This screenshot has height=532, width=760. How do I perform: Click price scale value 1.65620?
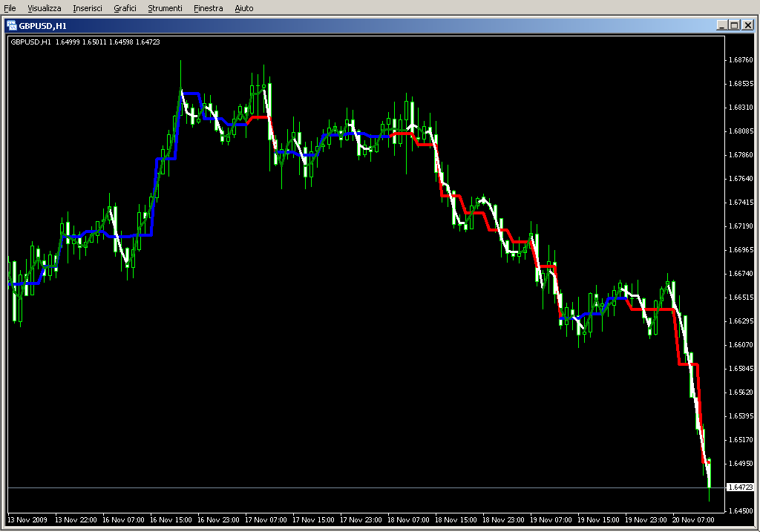pos(741,393)
